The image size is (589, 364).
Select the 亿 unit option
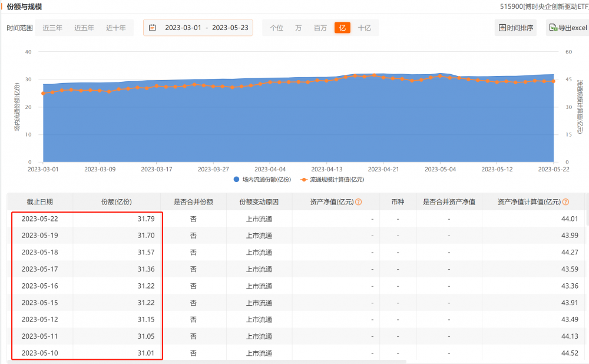pos(342,28)
